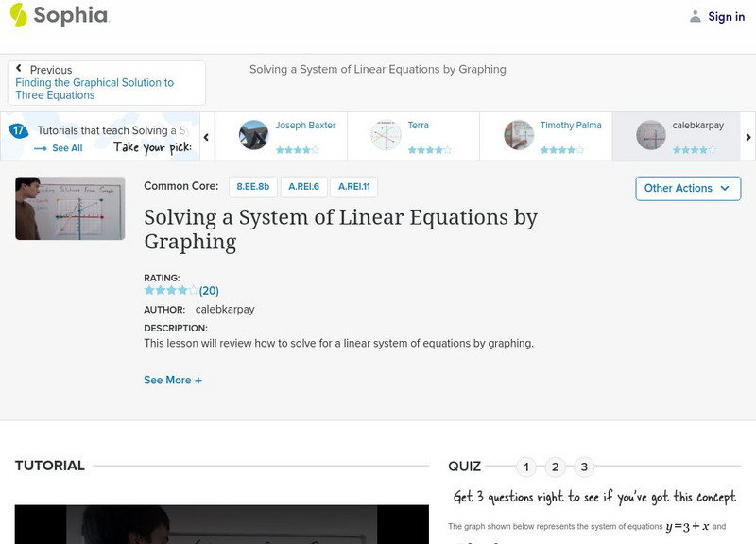This screenshot has width=756, height=544.
Task: Click the Sign in person icon
Action: [x=694, y=16]
